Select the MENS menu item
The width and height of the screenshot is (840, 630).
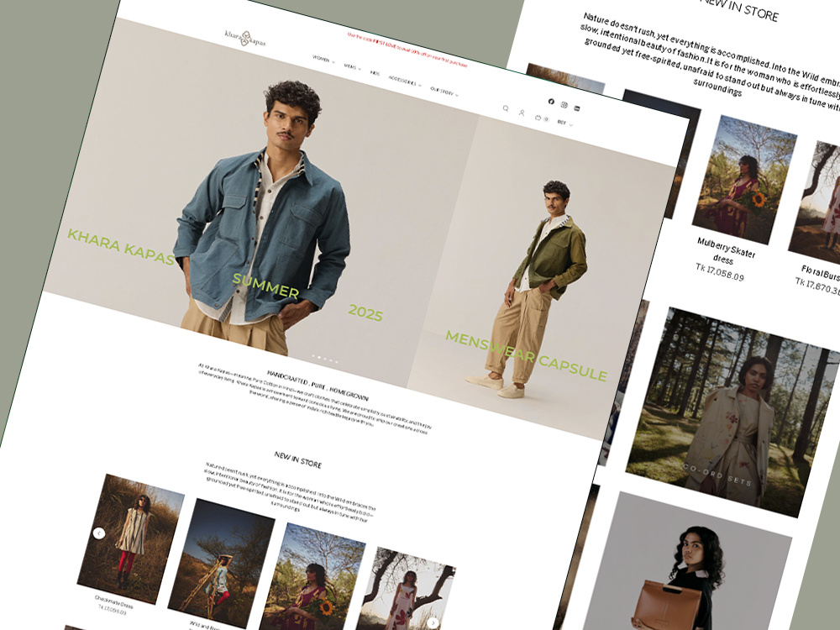click(x=352, y=67)
